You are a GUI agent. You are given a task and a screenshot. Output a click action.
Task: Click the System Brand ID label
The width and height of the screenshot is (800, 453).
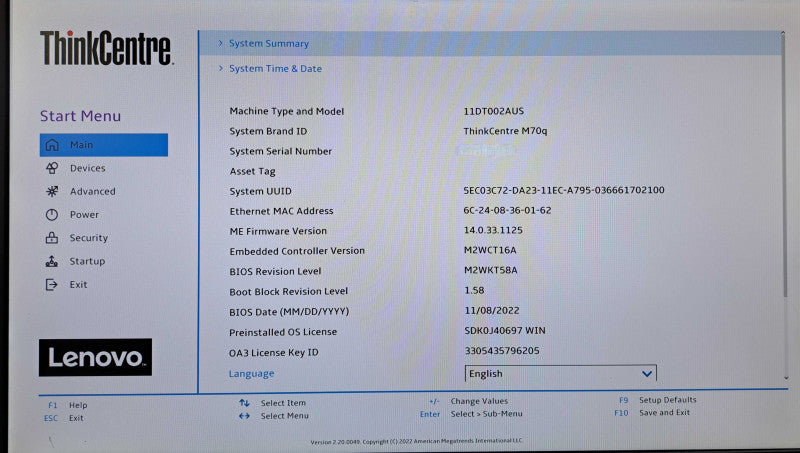click(x=268, y=131)
